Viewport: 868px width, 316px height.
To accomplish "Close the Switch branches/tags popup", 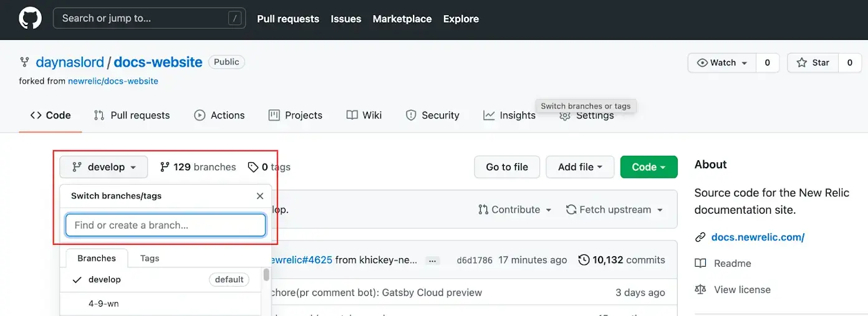I will [260, 196].
